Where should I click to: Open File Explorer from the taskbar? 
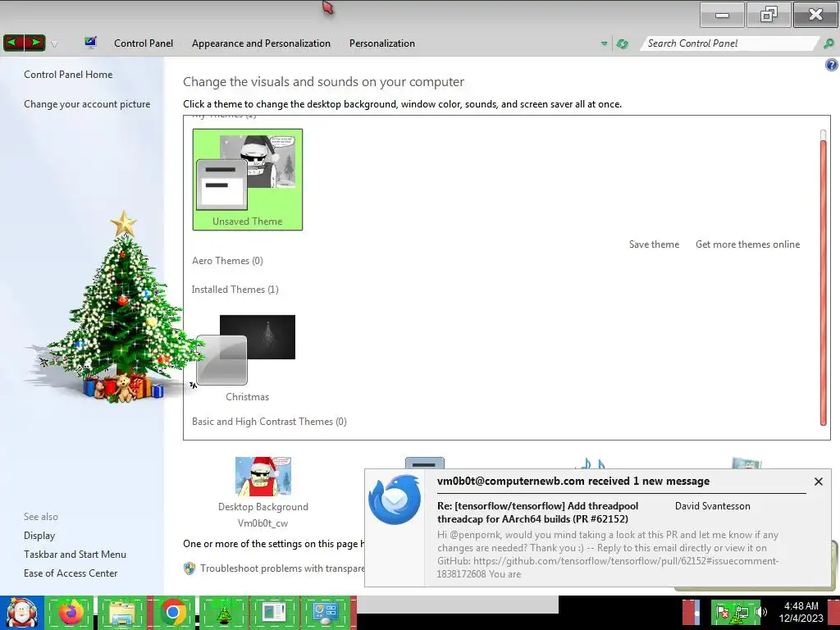click(122, 613)
